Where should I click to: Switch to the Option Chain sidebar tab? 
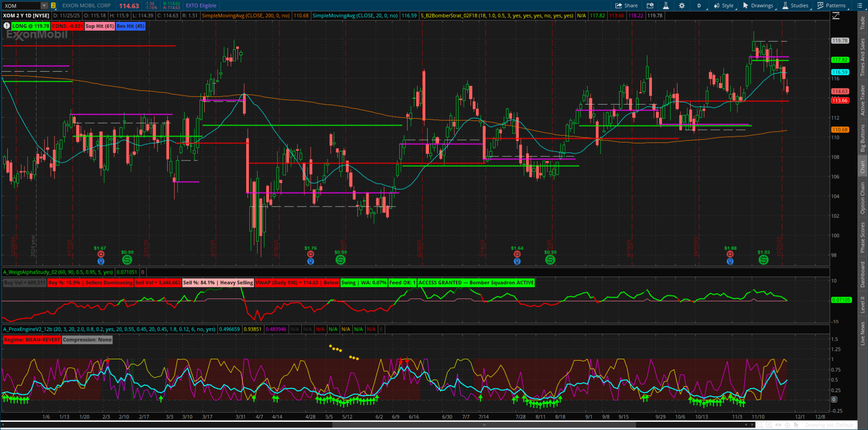(863, 197)
